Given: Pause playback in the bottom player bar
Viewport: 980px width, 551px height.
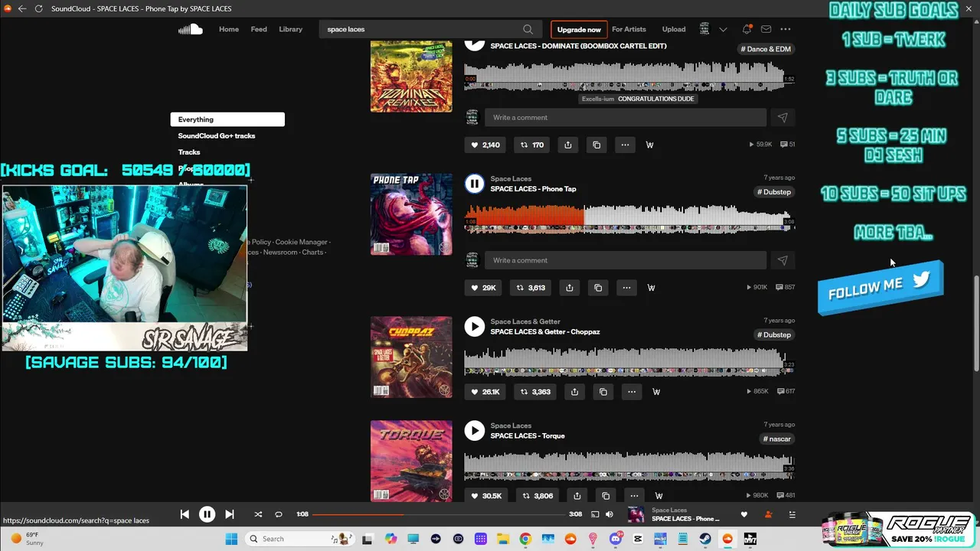Looking at the screenshot, I should pyautogui.click(x=207, y=514).
